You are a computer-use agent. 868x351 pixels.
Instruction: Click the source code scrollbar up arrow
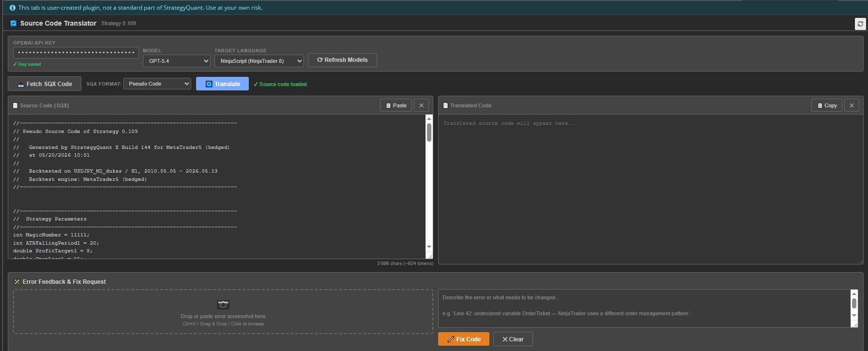coord(429,118)
